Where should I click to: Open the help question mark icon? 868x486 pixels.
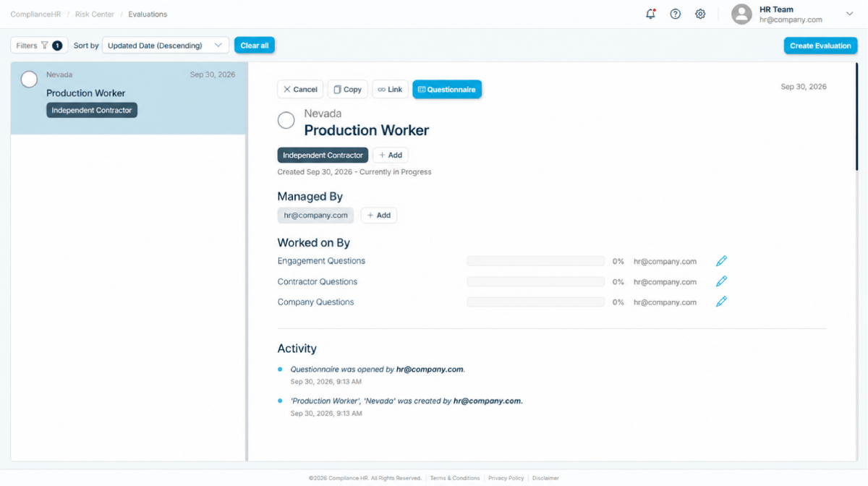pyautogui.click(x=676, y=14)
